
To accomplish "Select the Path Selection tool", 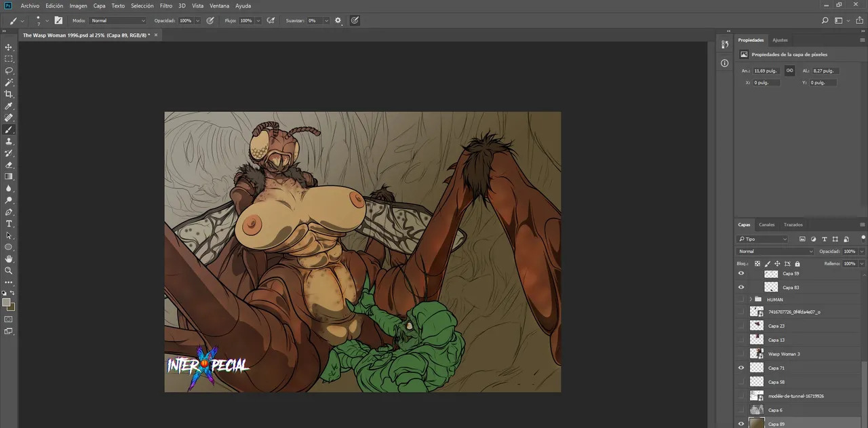I will [x=9, y=235].
